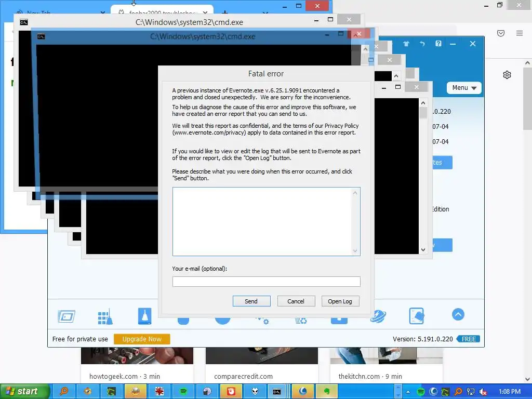The height and width of the screenshot is (399, 532).
Task: Click Upgrade Now in the cleaner app
Action: tap(142, 339)
